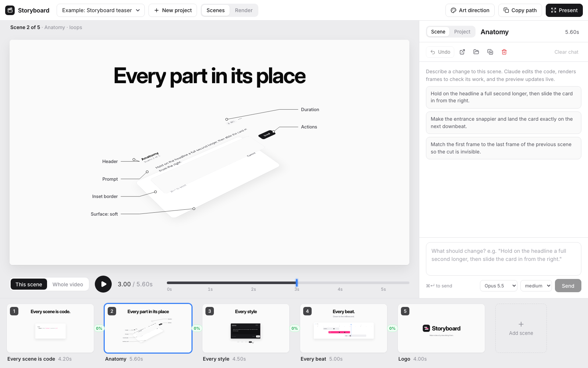The width and height of the screenshot is (588, 368).
Task: Start Present mode
Action: pyautogui.click(x=564, y=10)
